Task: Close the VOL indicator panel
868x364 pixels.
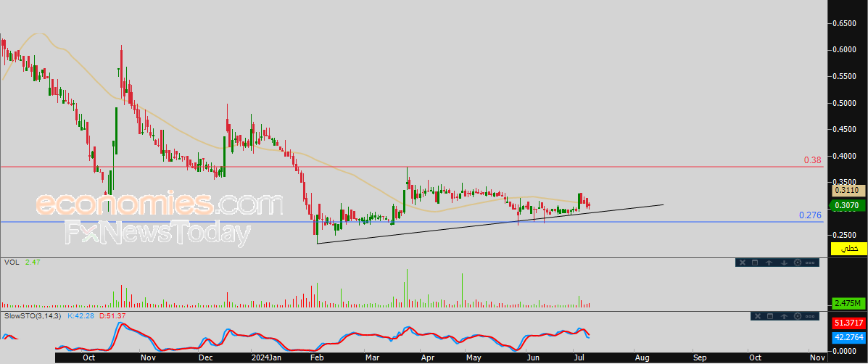Action: point(743,262)
